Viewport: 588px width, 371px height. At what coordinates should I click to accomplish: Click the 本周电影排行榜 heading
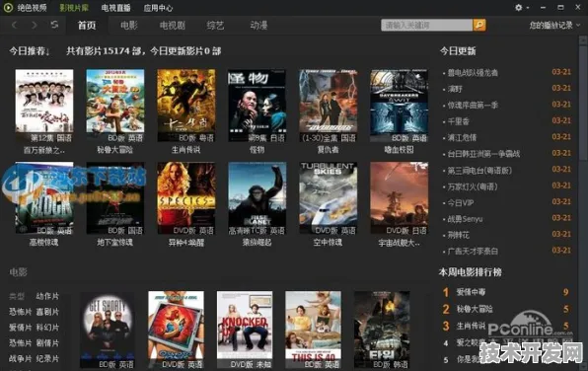[x=471, y=272]
